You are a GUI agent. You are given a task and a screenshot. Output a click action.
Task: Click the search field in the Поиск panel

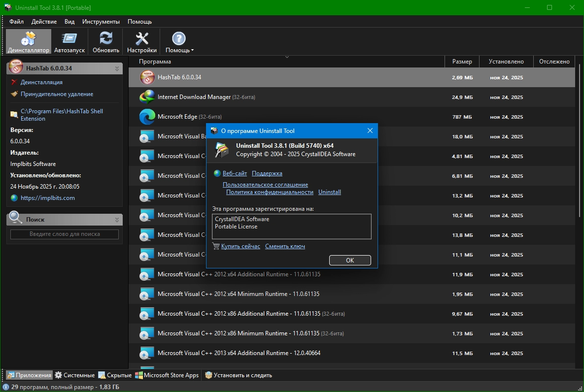65,234
